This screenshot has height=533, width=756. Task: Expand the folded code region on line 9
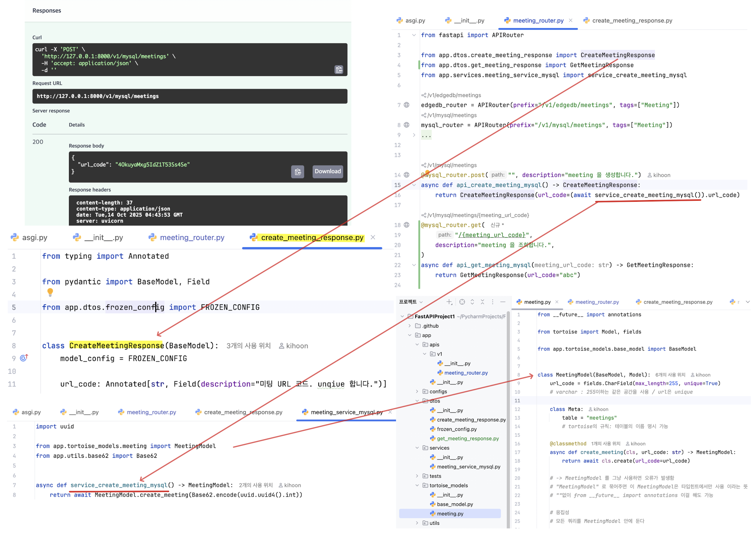coord(414,135)
